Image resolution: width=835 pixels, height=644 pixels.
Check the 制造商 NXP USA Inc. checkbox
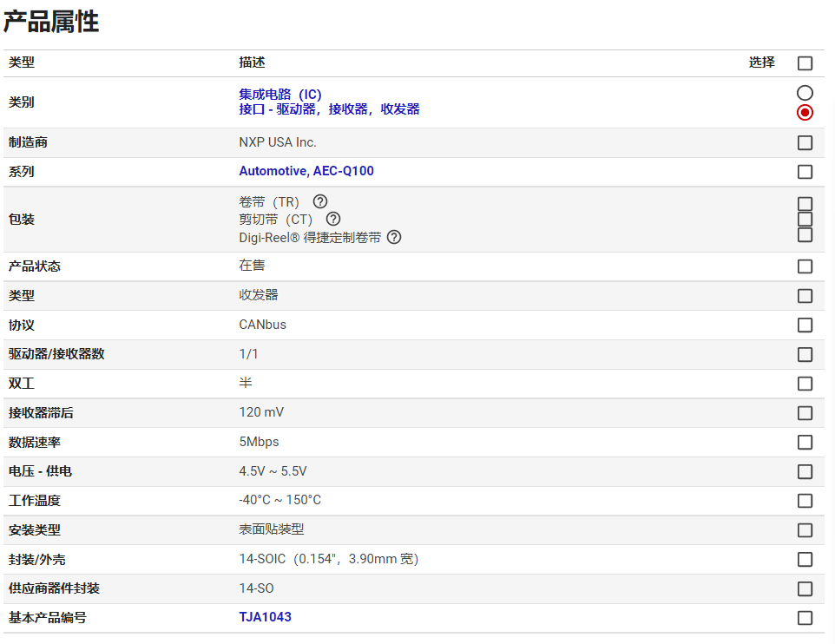(x=805, y=142)
